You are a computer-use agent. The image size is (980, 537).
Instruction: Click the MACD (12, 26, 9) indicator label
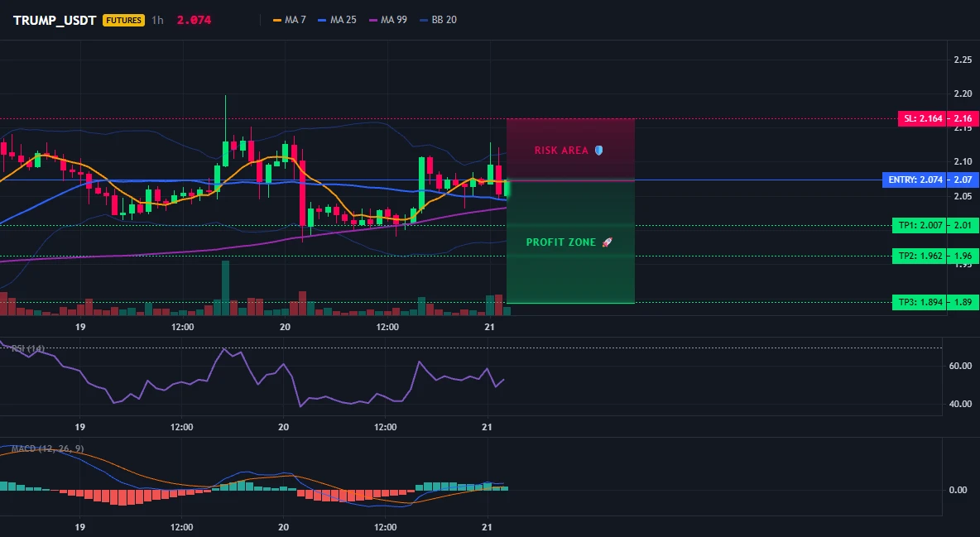[x=47, y=448]
